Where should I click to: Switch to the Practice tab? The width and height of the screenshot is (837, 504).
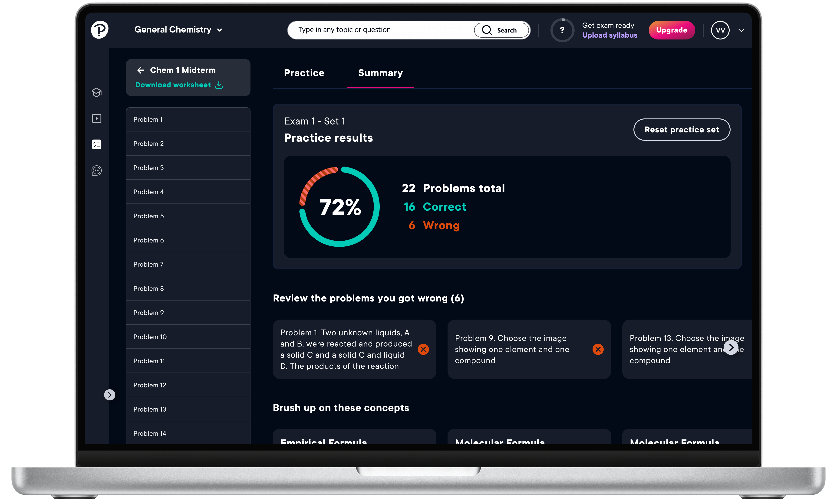click(x=304, y=73)
